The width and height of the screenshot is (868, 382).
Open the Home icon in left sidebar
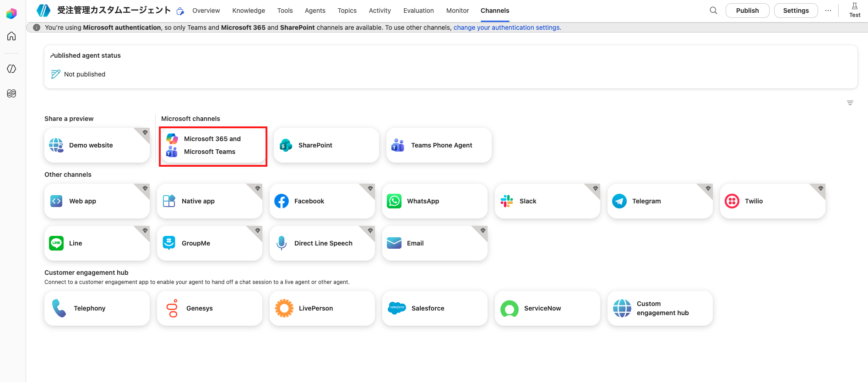tap(11, 36)
